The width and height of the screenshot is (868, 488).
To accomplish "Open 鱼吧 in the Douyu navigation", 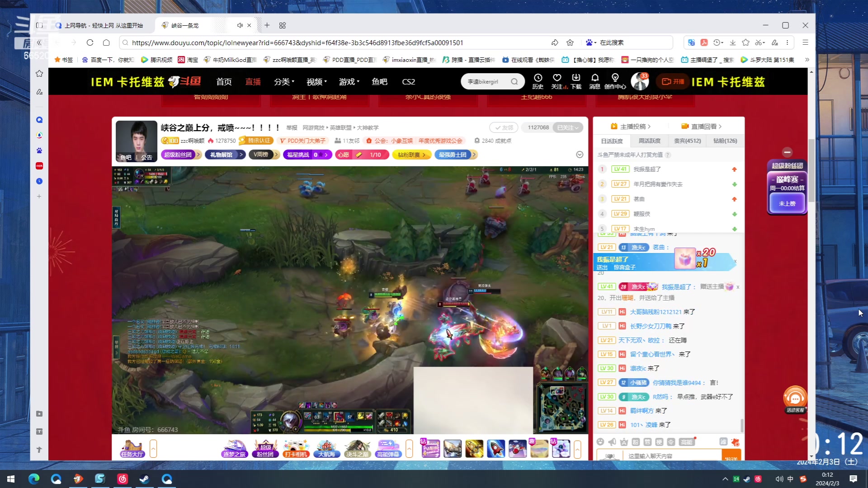I will coord(379,82).
